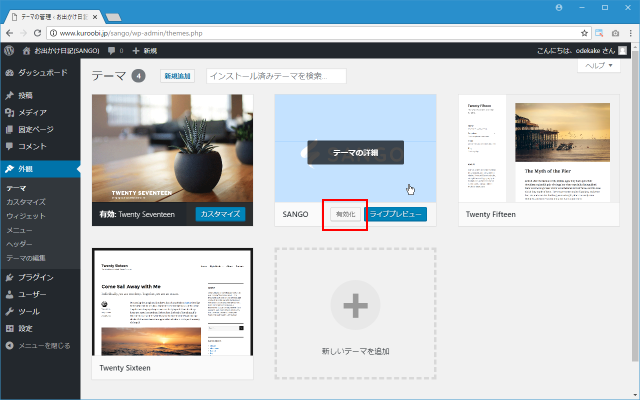
Task: Click the Twenty Sixteen theme name
Action: coord(125,368)
